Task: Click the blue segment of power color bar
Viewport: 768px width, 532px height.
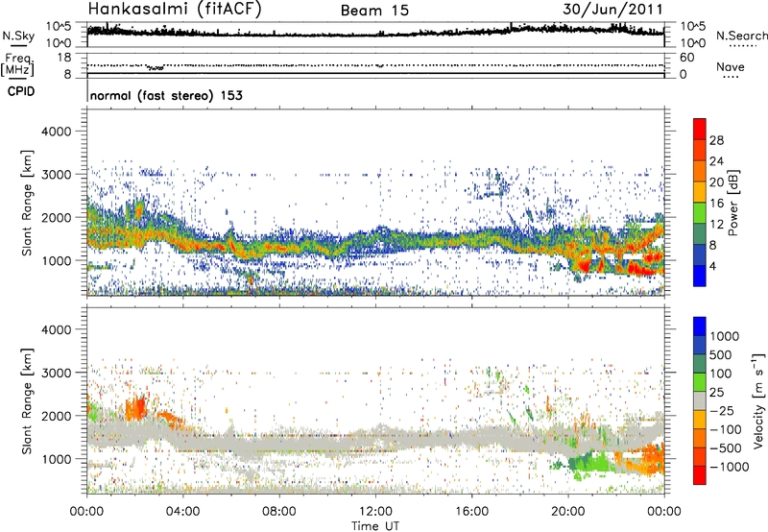Action: pos(700,276)
